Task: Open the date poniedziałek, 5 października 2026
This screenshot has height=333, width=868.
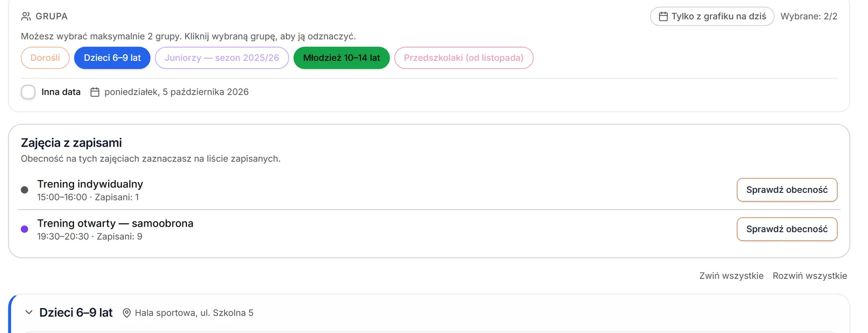Action: click(x=176, y=92)
